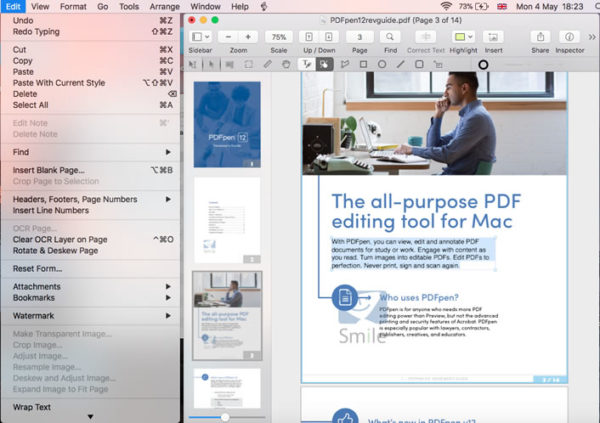Click the Correct Text toolbar icon
Viewport: 600px width, 423px height.
pyautogui.click(x=426, y=37)
